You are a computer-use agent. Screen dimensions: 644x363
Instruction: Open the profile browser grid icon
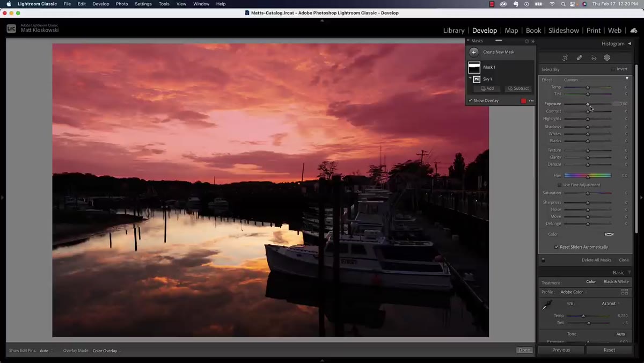(625, 292)
